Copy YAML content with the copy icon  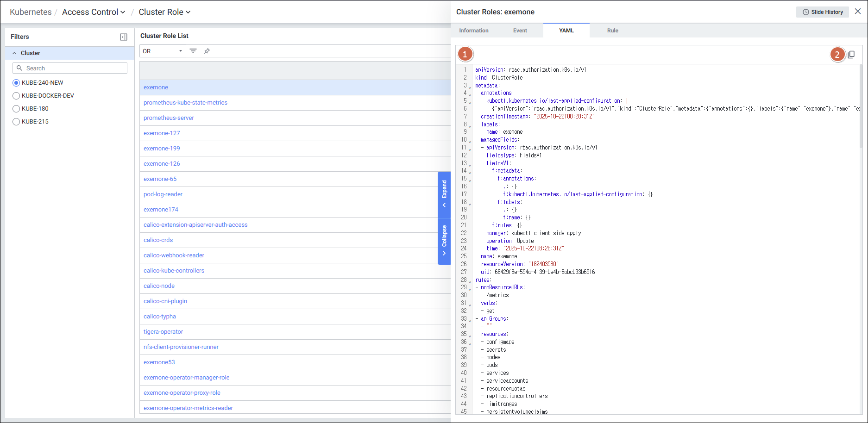851,55
